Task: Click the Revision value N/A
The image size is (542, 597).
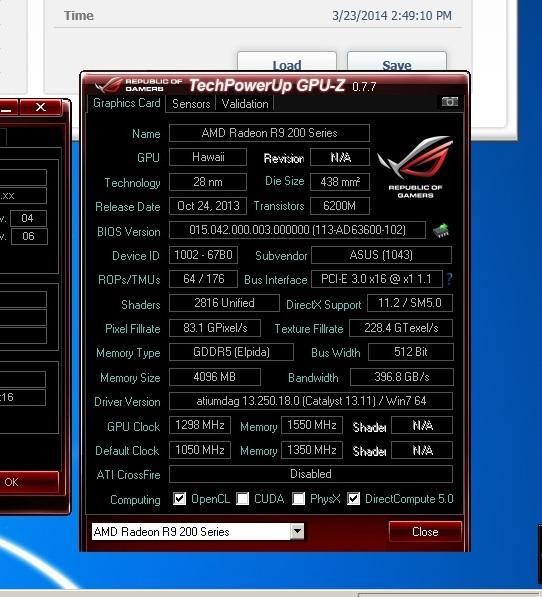Action: click(340, 157)
